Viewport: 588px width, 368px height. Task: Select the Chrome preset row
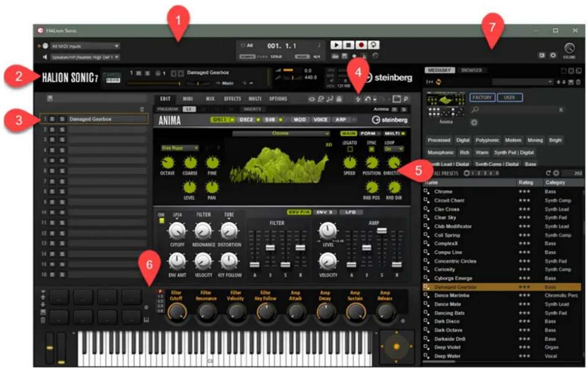click(503, 192)
